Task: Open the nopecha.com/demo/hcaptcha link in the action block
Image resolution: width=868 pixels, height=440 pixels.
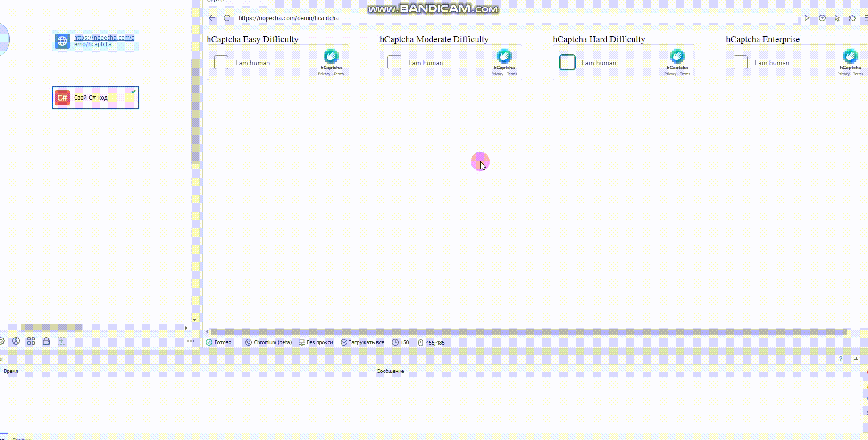Action: tap(104, 41)
